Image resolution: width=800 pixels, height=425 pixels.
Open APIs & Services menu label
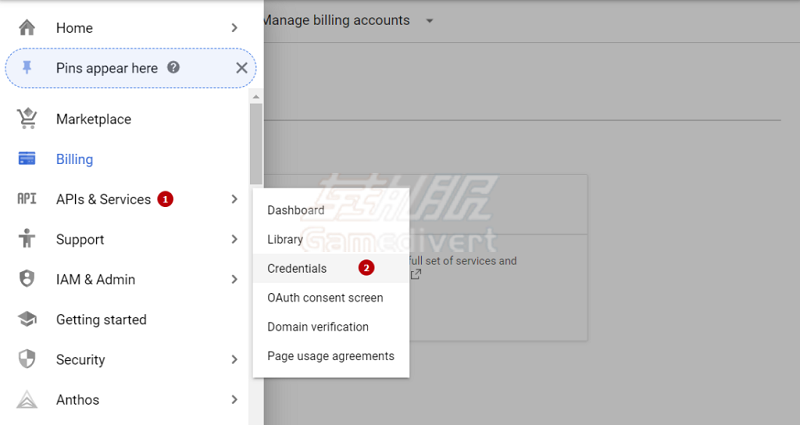point(104,199)
